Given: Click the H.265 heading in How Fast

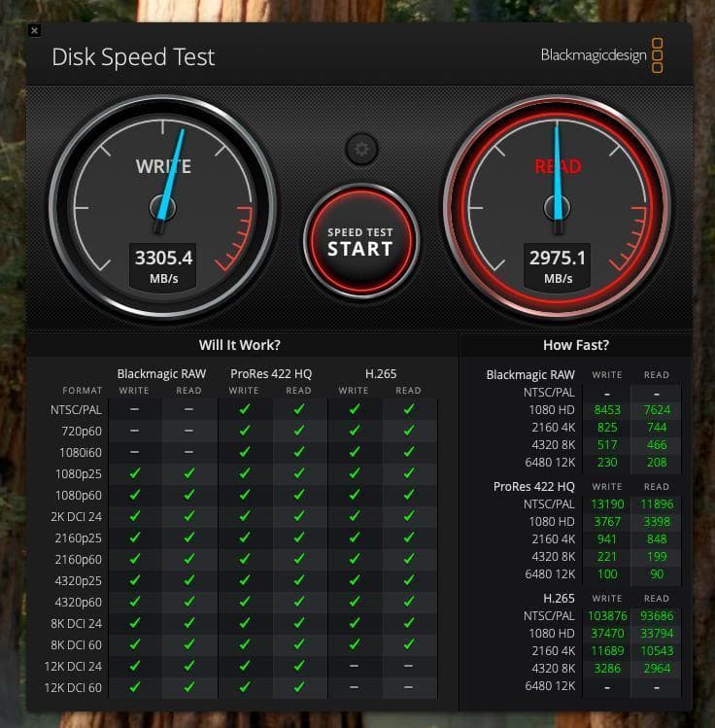Looking at the screenshot, I should [559, 599].
